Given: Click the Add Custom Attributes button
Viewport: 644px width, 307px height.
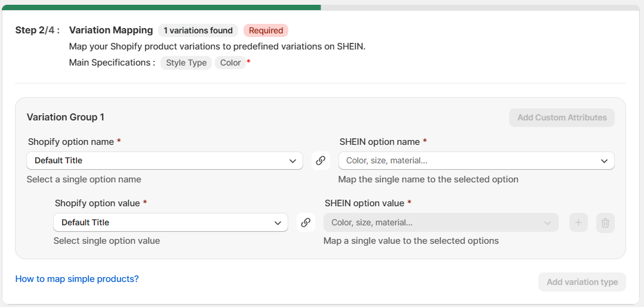Looking at the screenshot, I should [x=562, y=118].
